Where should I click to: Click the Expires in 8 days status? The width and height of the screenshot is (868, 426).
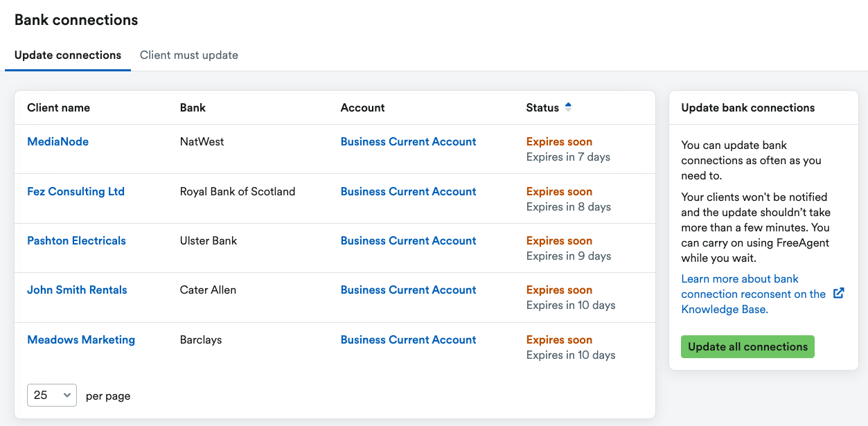(569, 206)
